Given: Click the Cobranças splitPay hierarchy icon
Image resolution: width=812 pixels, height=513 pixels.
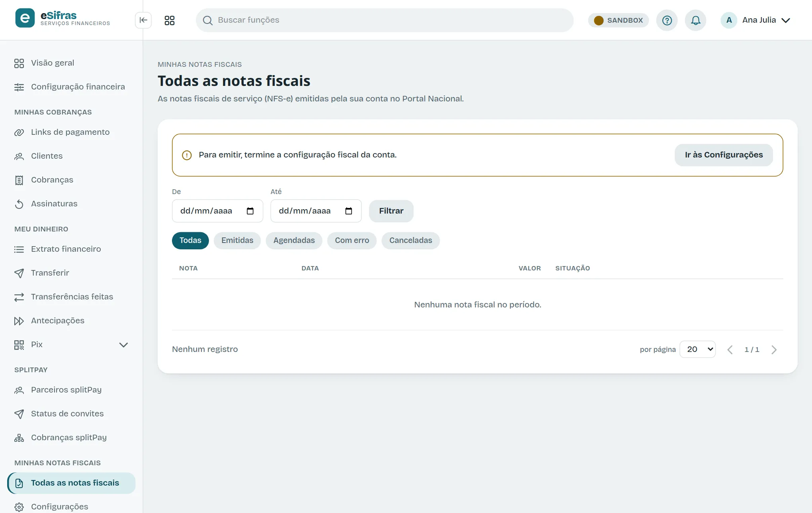Looking at the screenshot, I should (x=19, y=438).
